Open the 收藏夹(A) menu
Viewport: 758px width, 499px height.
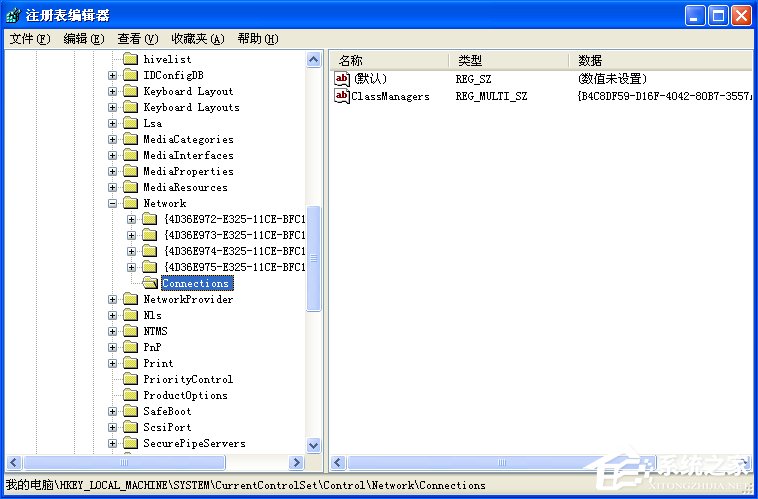198,39
